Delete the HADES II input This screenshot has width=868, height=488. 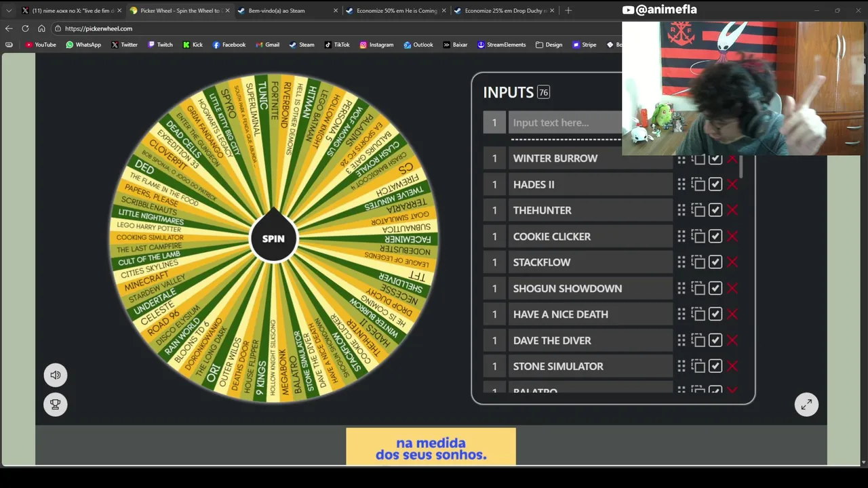point(732,184)
